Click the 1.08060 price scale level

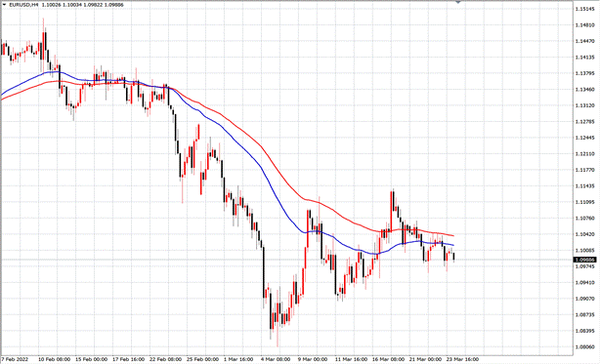[584, 347]
